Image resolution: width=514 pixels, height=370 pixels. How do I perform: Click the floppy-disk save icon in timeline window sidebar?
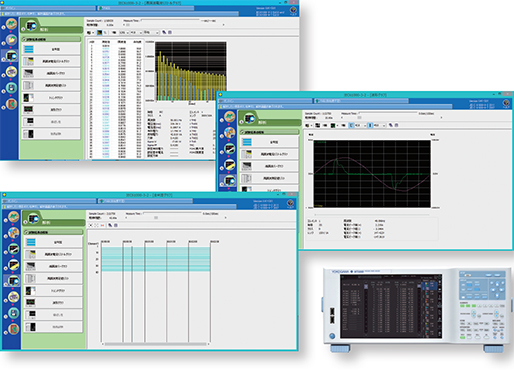(x=13, y=313)
